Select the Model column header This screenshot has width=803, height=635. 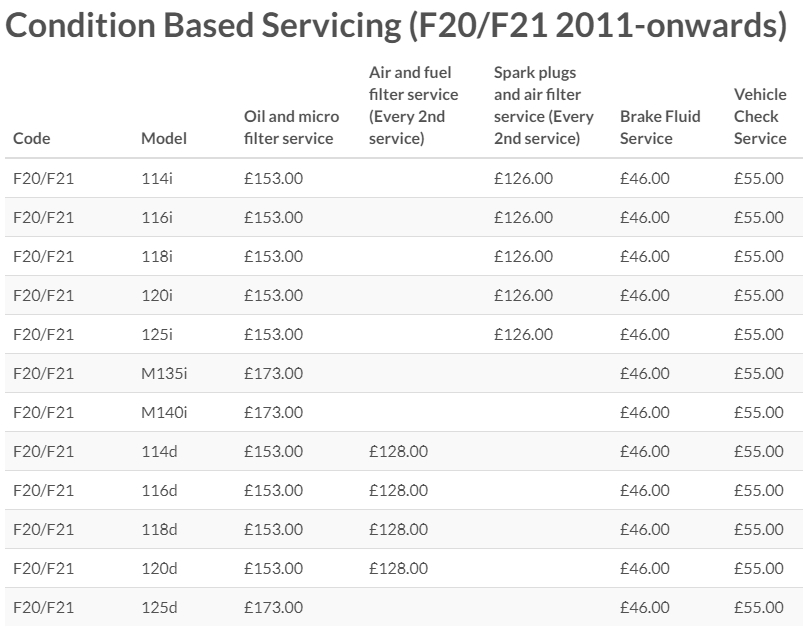pyautogui.click(x=164, y=138)
